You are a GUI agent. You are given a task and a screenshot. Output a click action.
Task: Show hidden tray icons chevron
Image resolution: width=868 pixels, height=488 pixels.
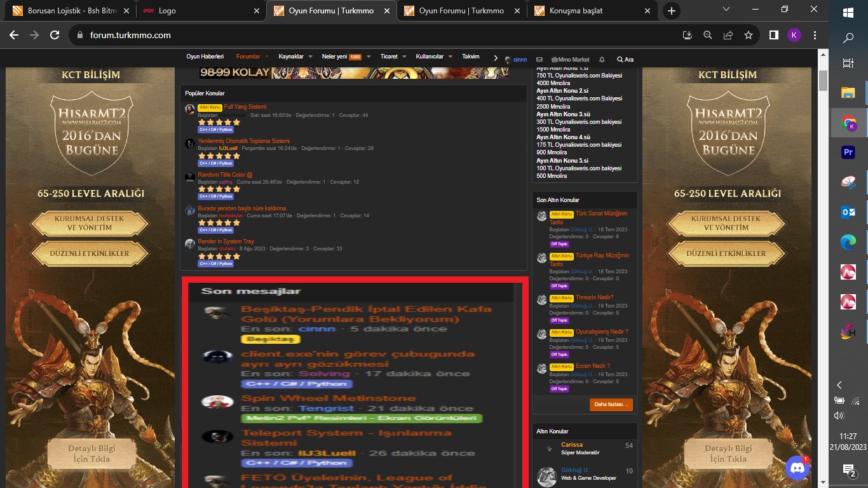839,385
